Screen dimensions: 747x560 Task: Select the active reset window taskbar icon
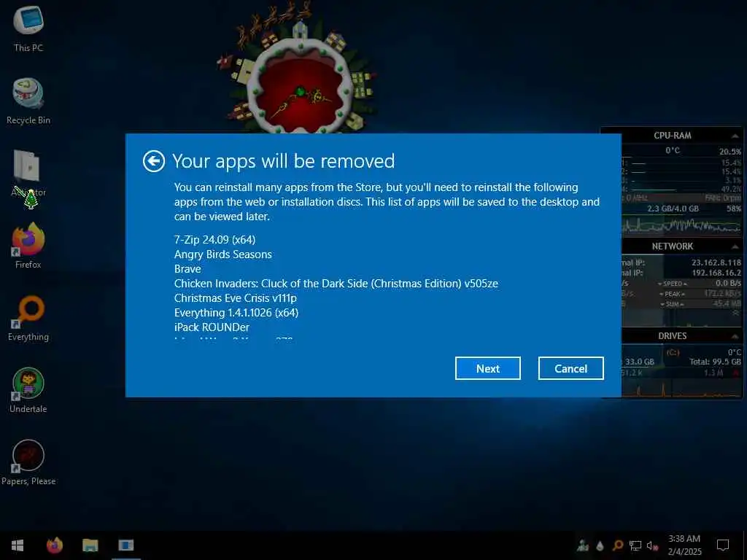coord(126,545)
